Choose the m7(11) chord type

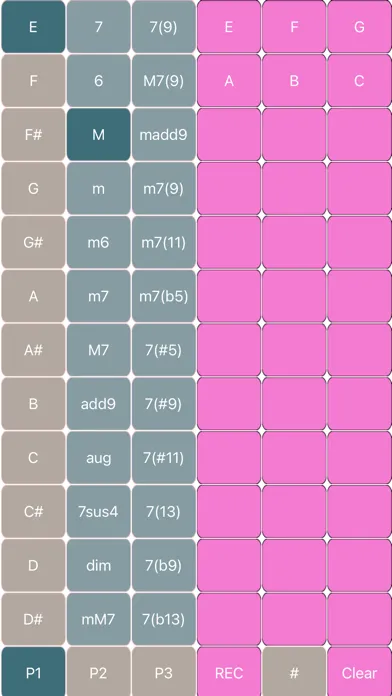click(164, 242)
